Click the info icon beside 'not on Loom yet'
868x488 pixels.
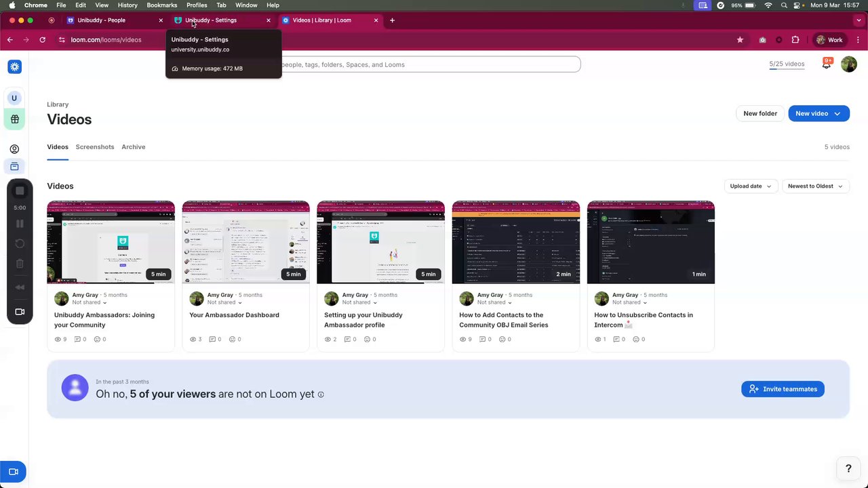click(321, 394)
